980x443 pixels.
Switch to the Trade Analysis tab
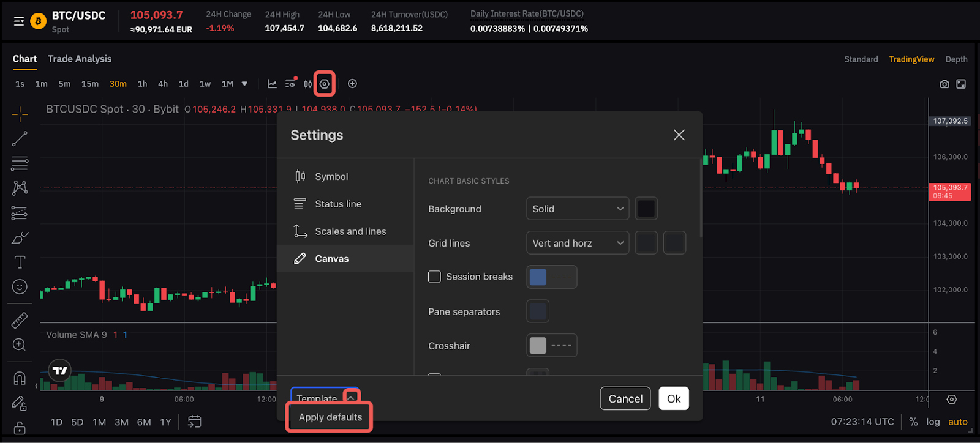click(80, 59)
